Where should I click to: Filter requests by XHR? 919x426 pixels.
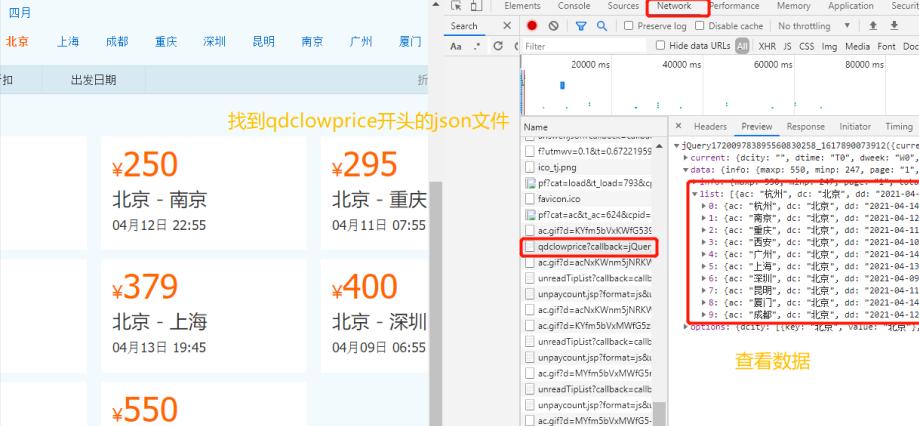[767, 46]
